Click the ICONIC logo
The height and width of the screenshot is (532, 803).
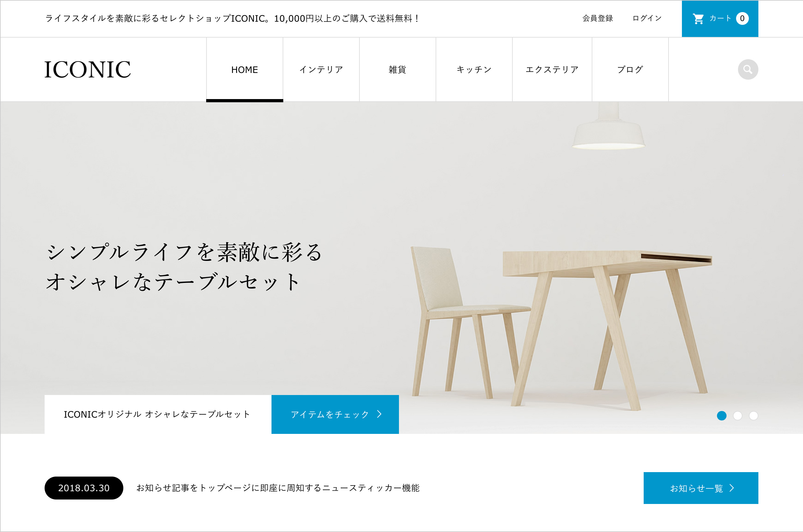pos(87,69)
